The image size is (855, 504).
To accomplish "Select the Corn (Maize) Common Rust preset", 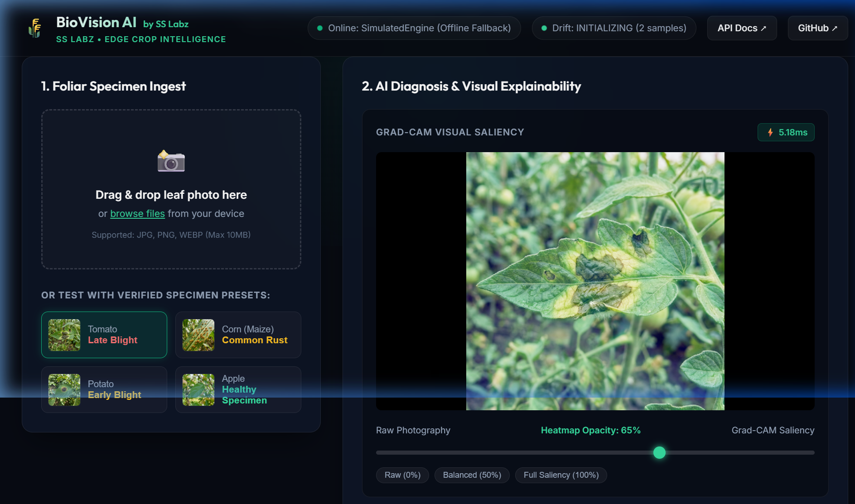I will click(238, 335).
